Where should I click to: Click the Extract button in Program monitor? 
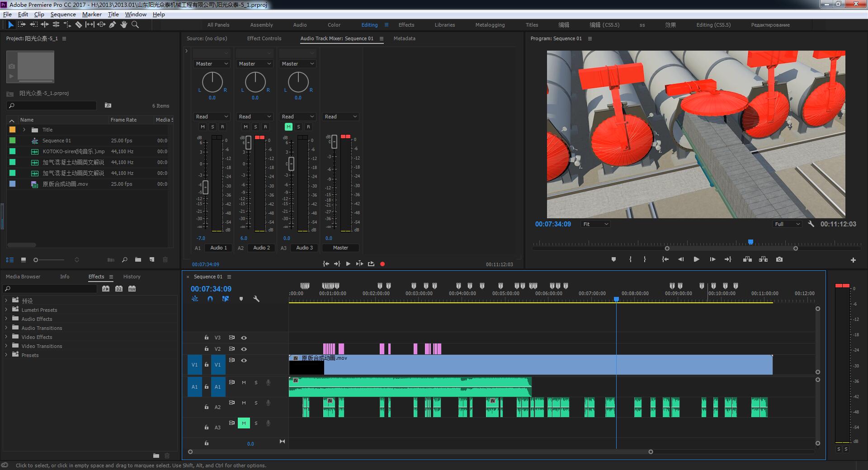tap(763, 259)
